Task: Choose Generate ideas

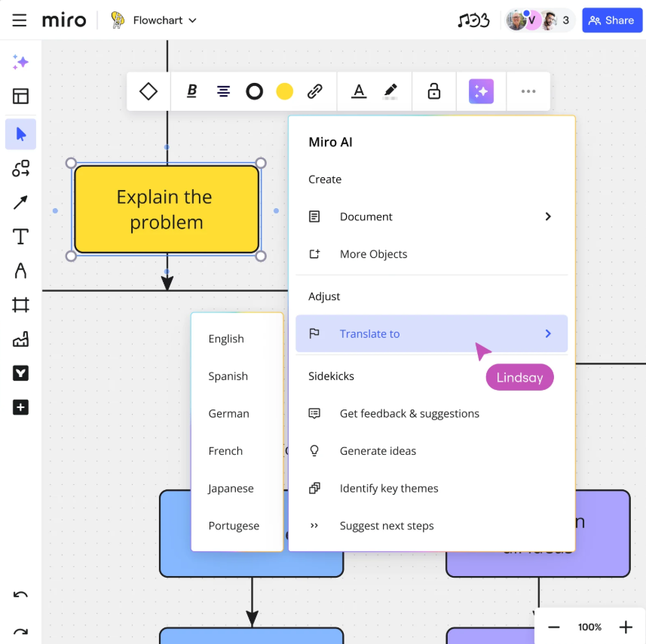Action: pos(431,451)
